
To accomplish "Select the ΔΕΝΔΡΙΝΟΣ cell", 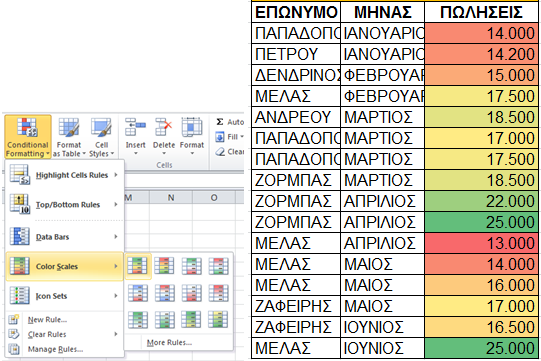I will tap(296, 75).
